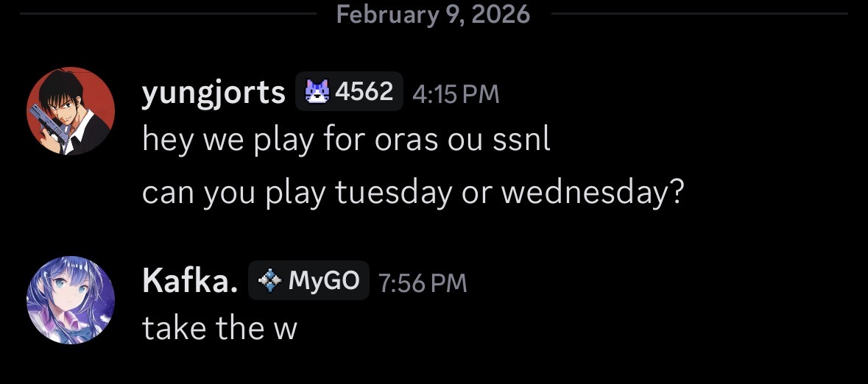This screenshot has height=384, width=868.
Task: Click the pixel cat icon in the 4562 tag
Action: [316, 91]
